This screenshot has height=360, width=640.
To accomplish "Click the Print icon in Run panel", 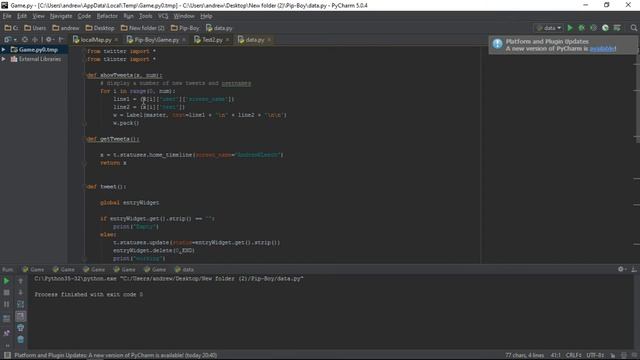I will pyautogui.click(x=20, y=328).
